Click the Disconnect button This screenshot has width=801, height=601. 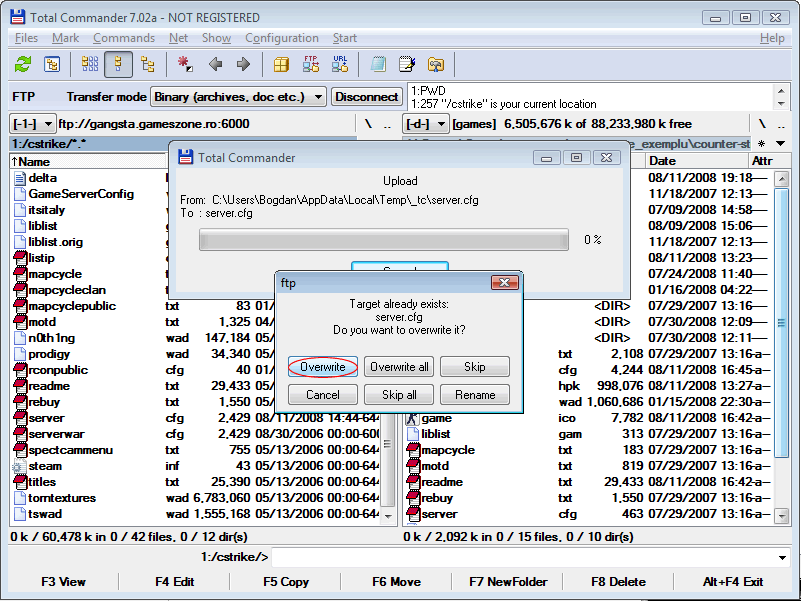pyautogui.click(x=366, y=97)
